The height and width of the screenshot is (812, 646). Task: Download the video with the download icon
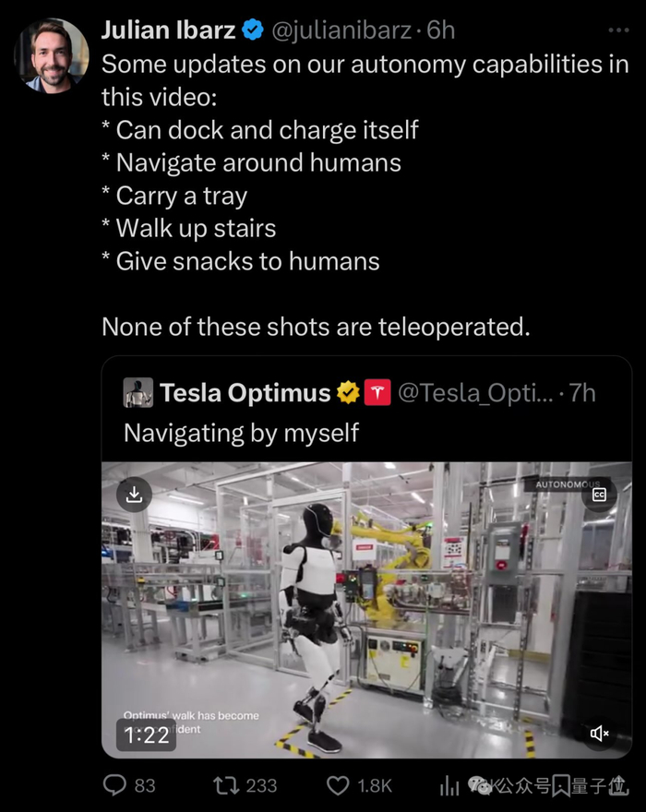tap(135, 495)
